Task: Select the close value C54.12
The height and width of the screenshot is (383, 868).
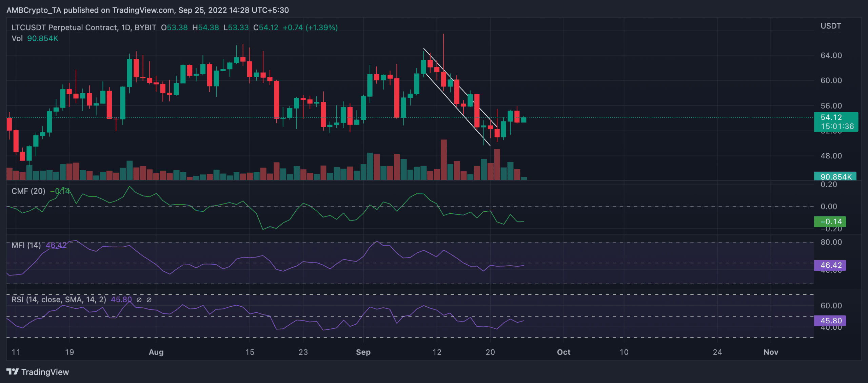Action: point(266,27)
